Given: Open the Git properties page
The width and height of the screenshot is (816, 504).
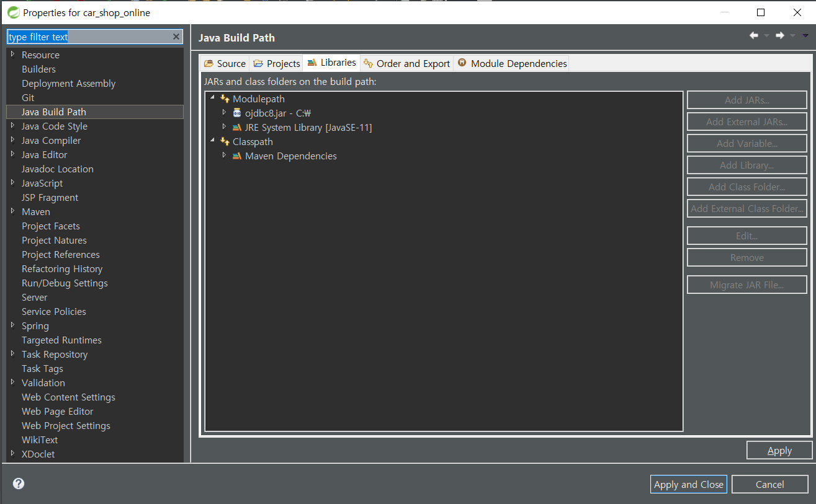Looking at the screenshot, I should [28, 97].
